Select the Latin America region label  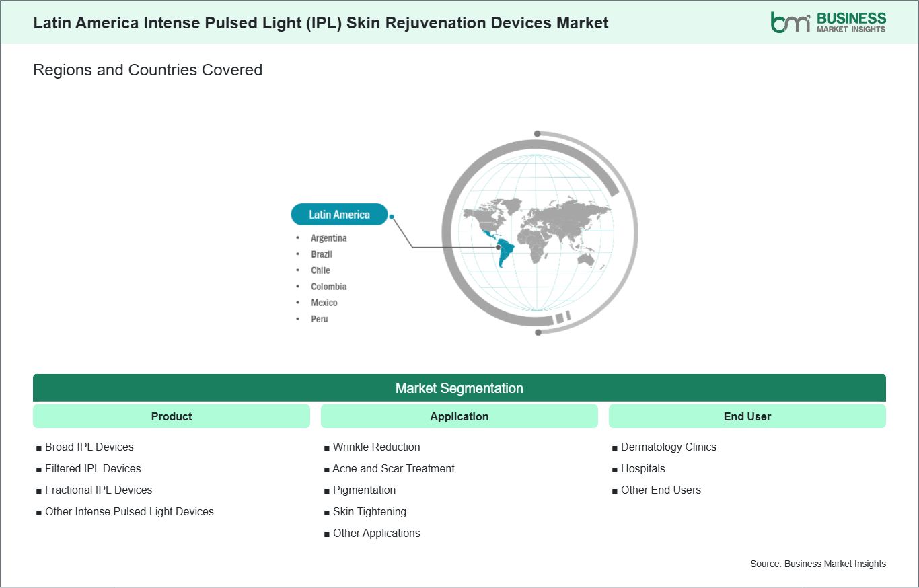340,215
